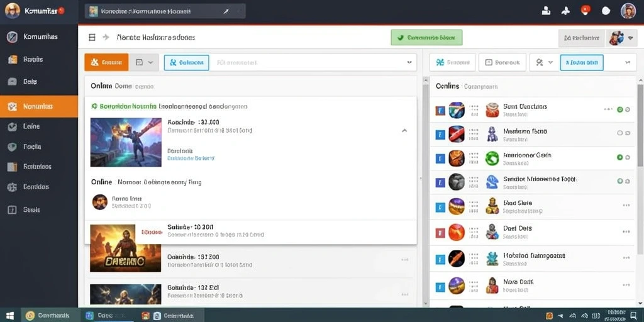
Task: Open the three-dot menu beside the orange game entry
Action: (405, 260)
